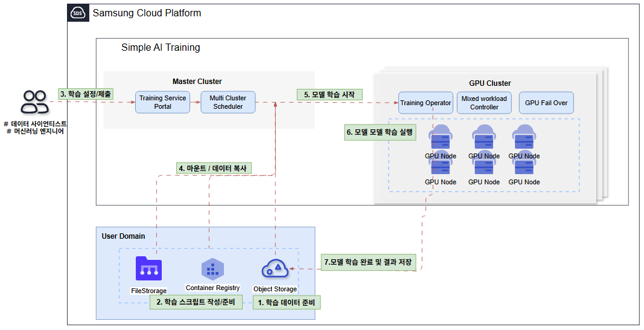Select the step 3 학습 설정/제출 label
Screen dimensions: 644x330
point(86,94)
